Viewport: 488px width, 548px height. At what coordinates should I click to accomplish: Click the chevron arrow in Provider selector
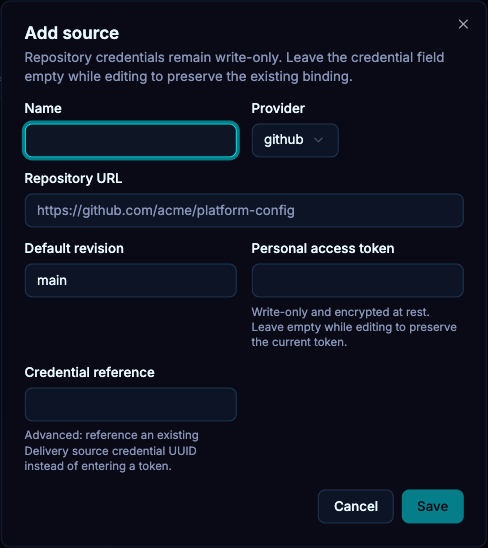(318, 140)
